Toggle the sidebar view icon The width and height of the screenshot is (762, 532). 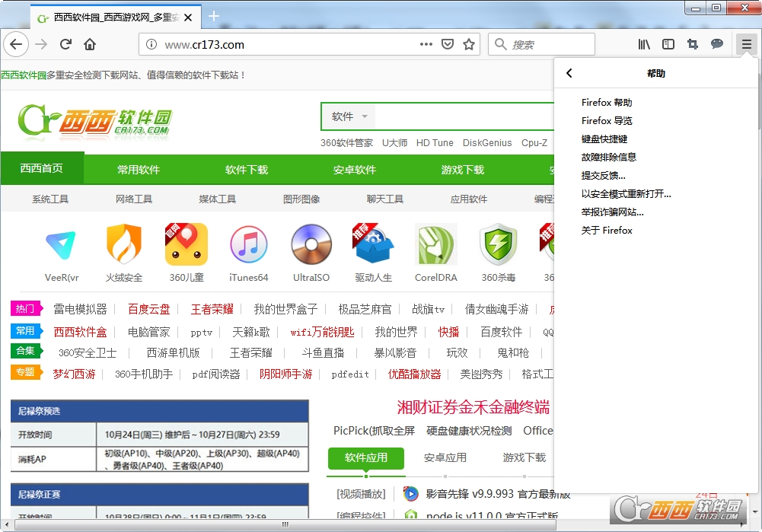[668, 45]
